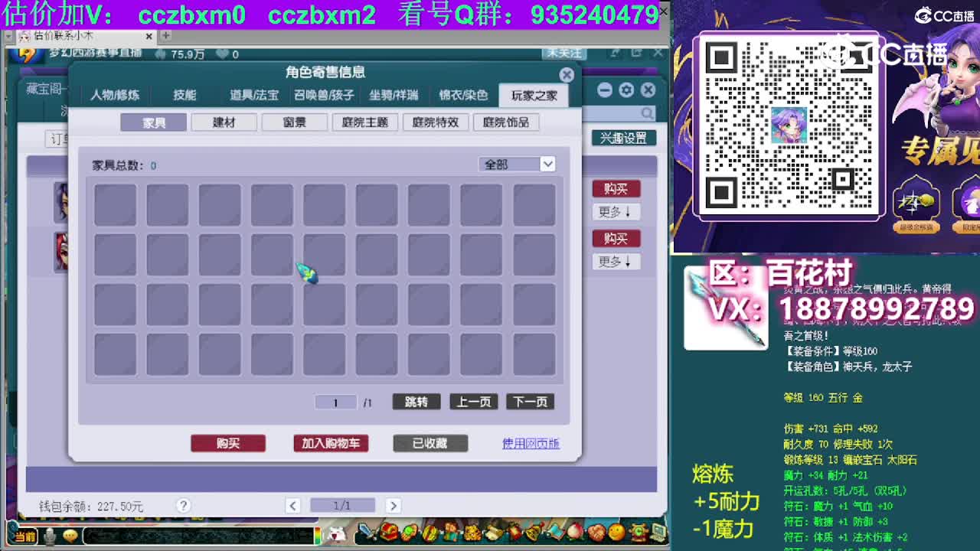This screenshot has width=980, height=551.
Task: Open the green gear system icon
Action: [x=637, y=532]
